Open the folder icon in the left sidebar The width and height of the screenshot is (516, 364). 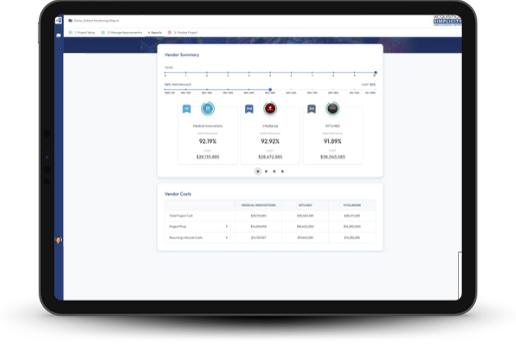(x=58, y=35)
